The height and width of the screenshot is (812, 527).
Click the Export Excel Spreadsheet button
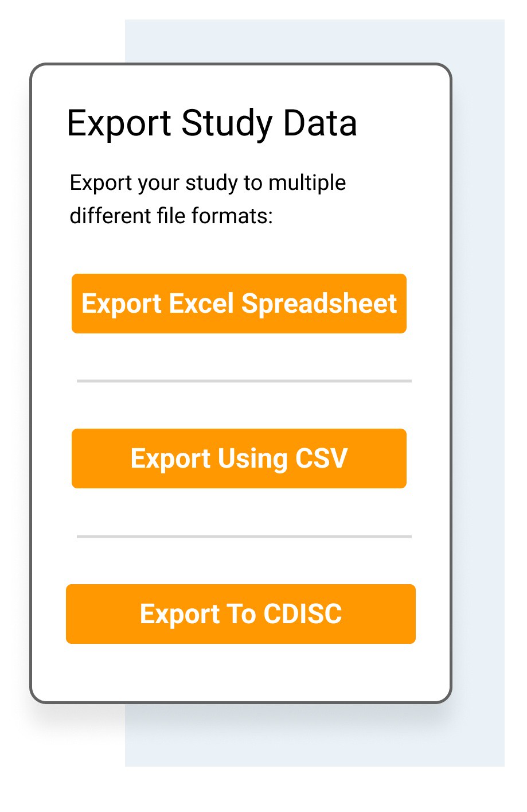239,304
